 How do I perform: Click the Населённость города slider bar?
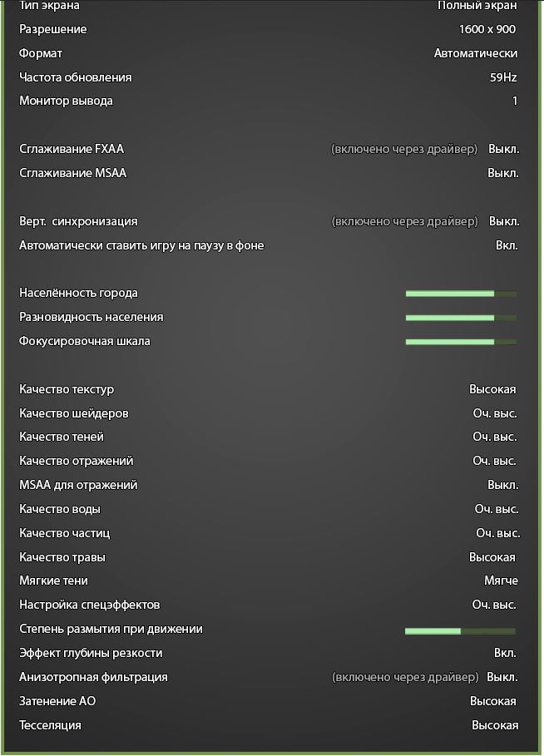click(x=461, y=294)
